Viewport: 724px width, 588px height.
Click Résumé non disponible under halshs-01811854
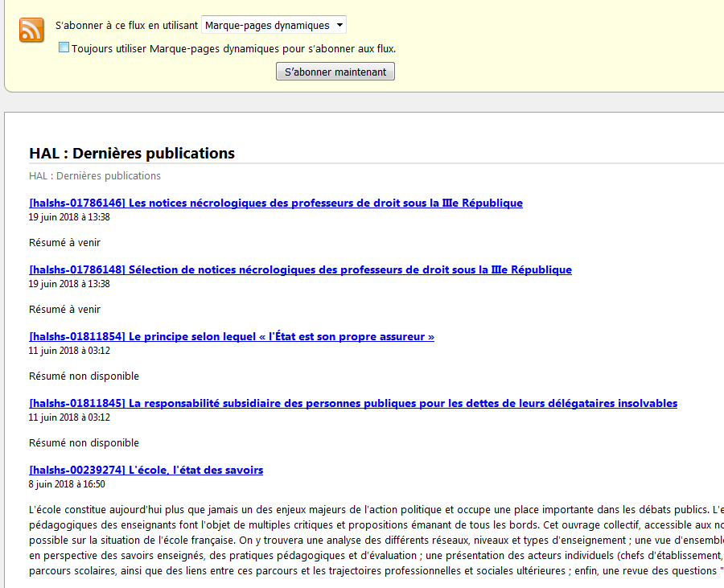84,376
